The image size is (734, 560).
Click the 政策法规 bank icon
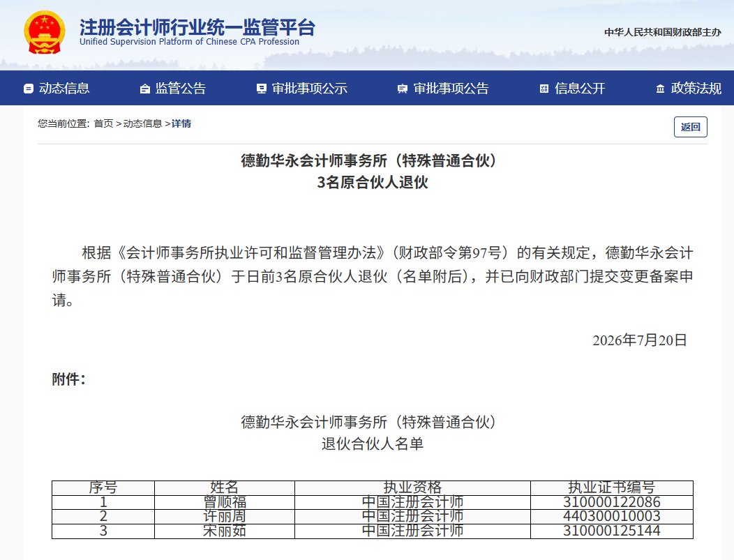(x=660, y=89)
